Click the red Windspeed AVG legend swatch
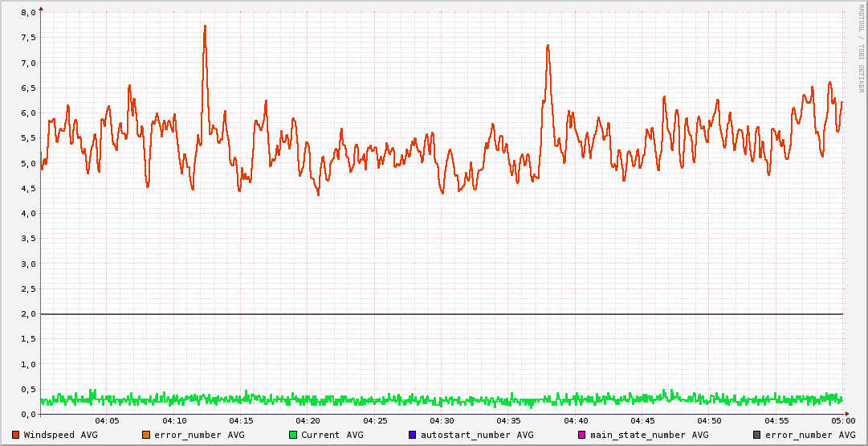 click(15, 435)
